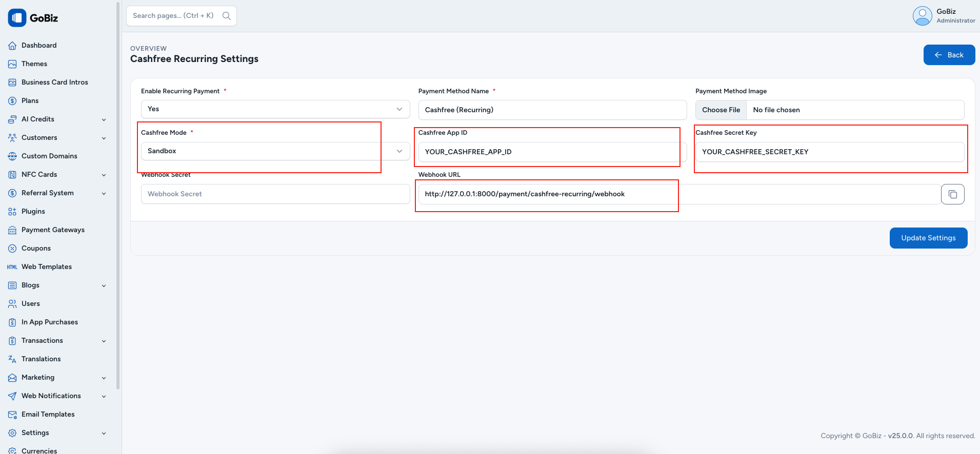Click the Webhook URL field
The width and height of the screenshot is (980, 454).
pos(679,194)
